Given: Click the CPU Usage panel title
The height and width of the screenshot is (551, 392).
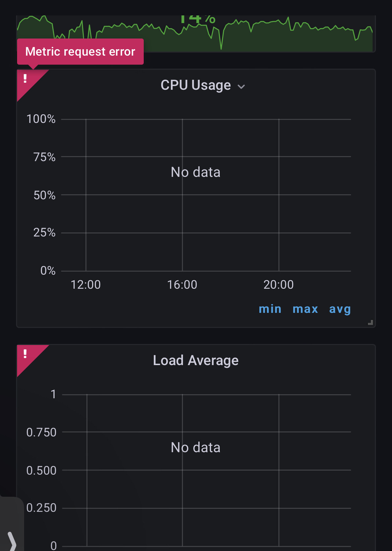Looking at the screenshot, I should click(196, 85).
